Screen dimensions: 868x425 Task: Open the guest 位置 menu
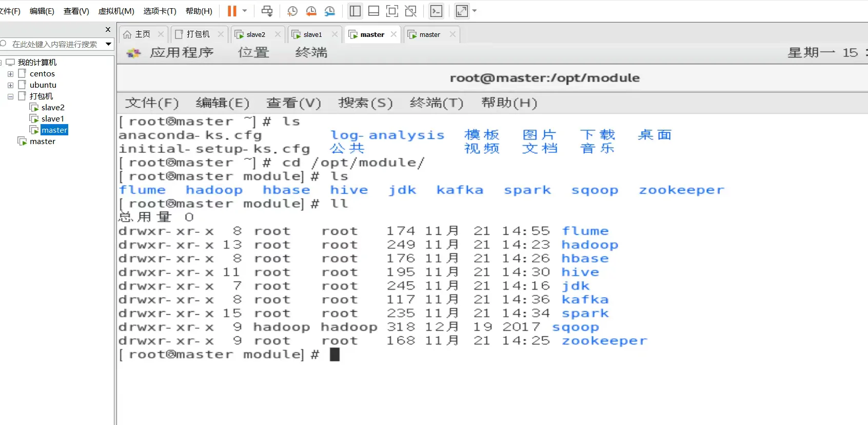click(x=253, y=52)
